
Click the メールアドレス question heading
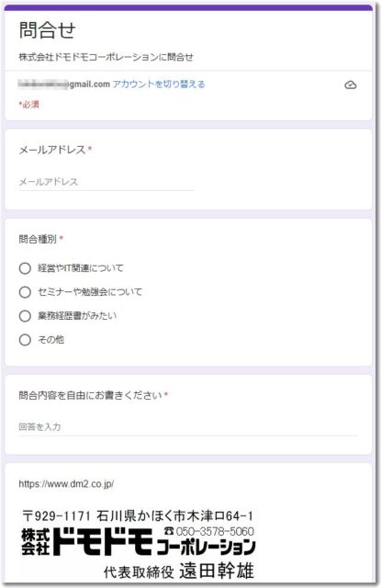coord(52,150)
